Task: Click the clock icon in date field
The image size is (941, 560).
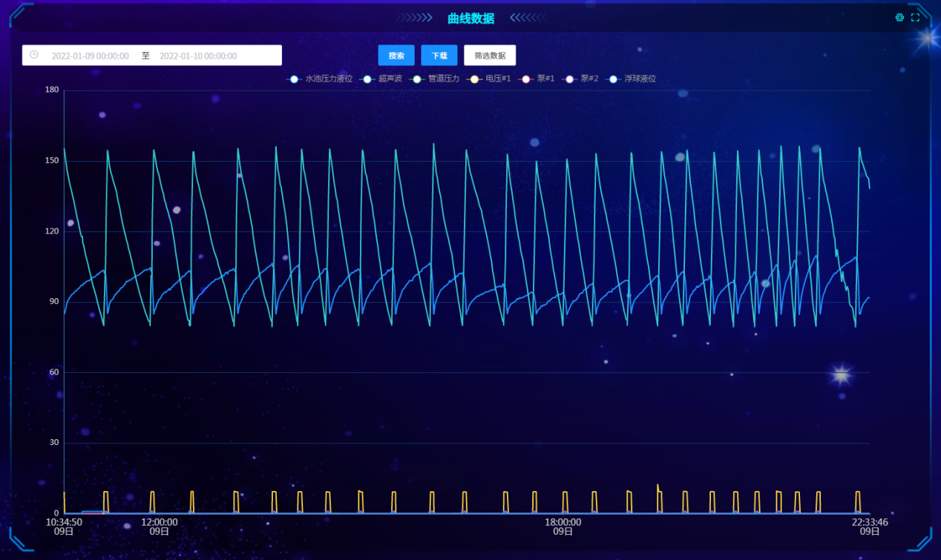Action: [x=34, y=55]
